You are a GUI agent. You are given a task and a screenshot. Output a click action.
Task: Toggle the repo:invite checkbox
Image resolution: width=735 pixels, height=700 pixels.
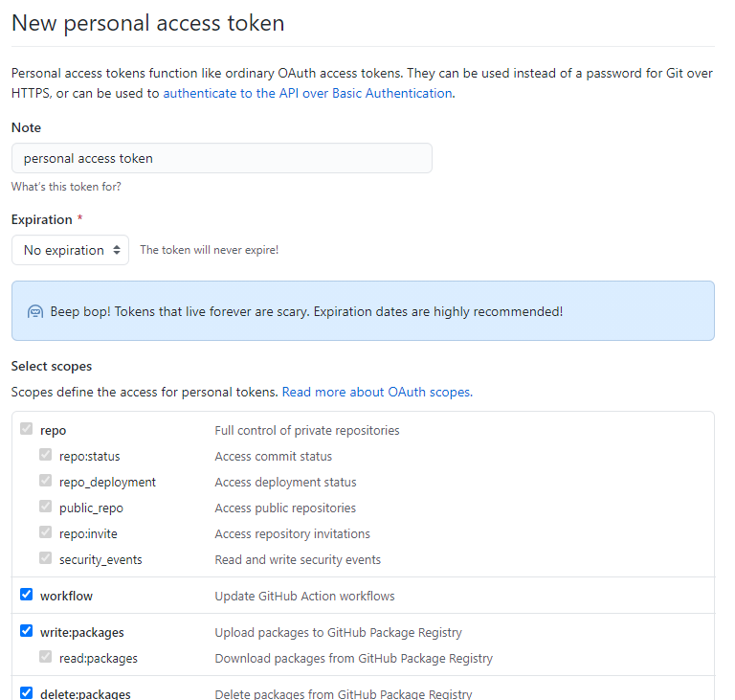coord(46,533)
